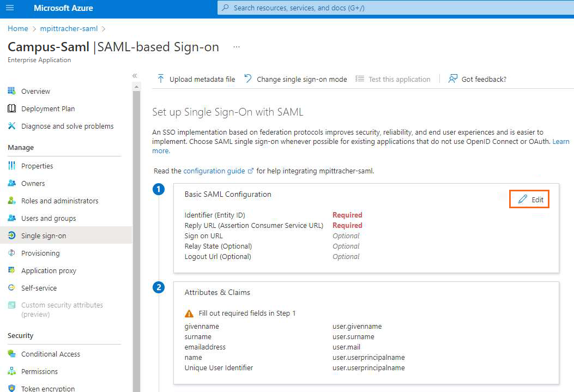
Task: Click the Attributes & Claims heading
Action: coord(217,292)
